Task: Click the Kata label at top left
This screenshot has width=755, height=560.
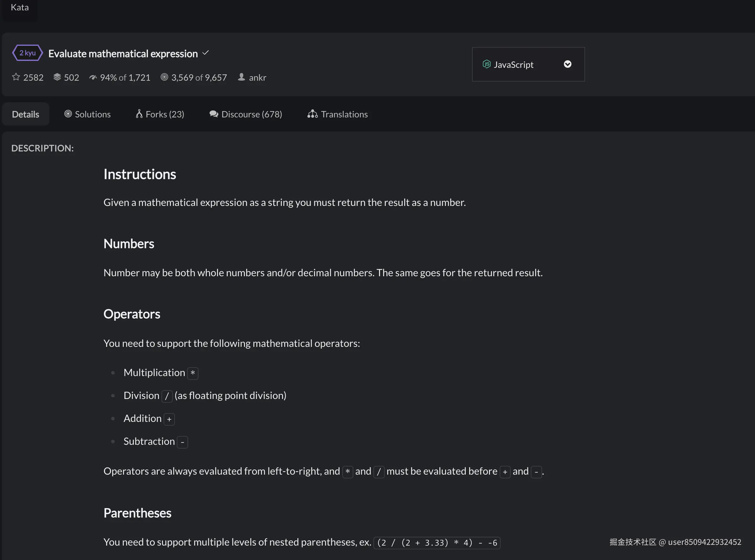Action: pos(20,8)
